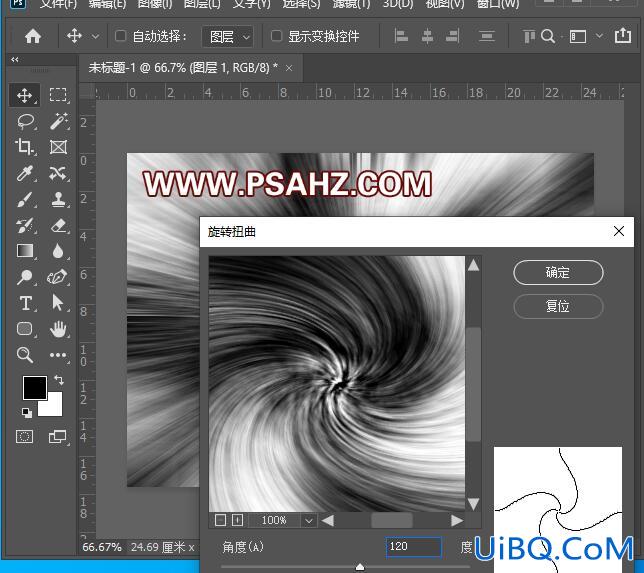Select the Brush tool
The width and height of the screenshot is (644, 573).
[25, 199]
